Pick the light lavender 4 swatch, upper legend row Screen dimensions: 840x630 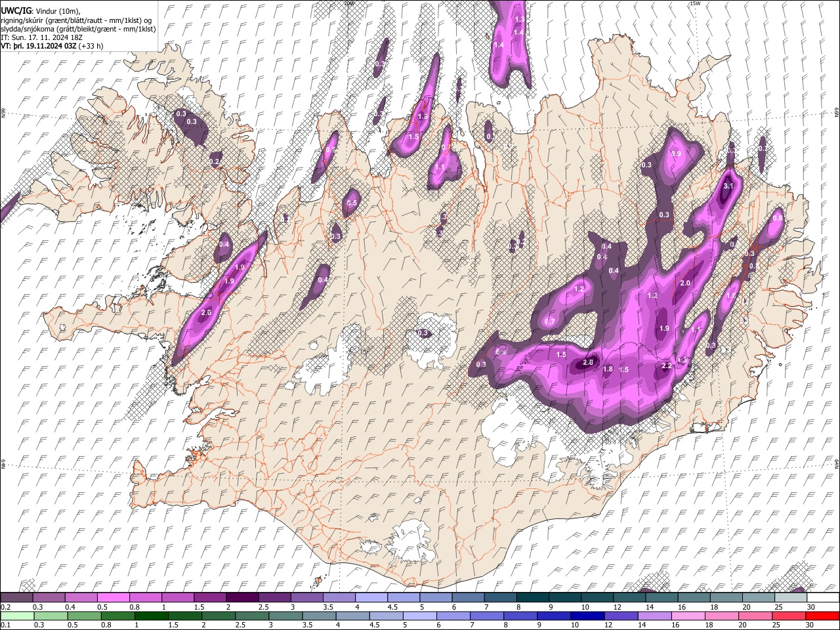(371, 597)
